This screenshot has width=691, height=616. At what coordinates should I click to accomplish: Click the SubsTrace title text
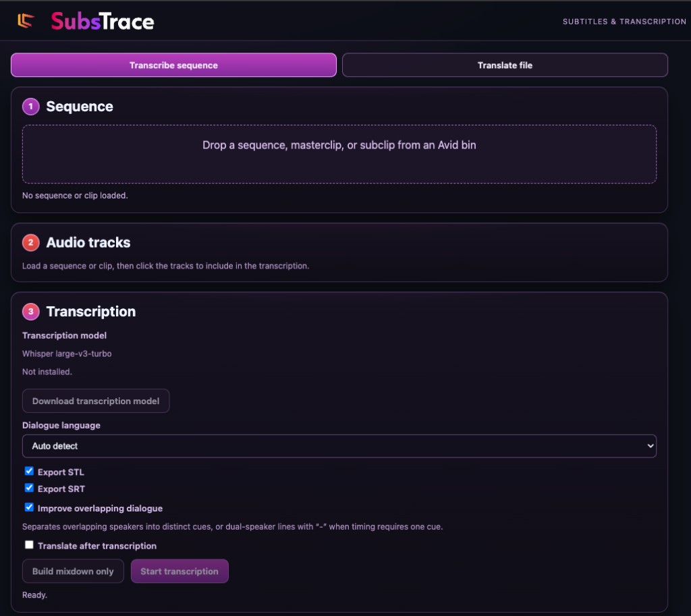click(103, 21)
